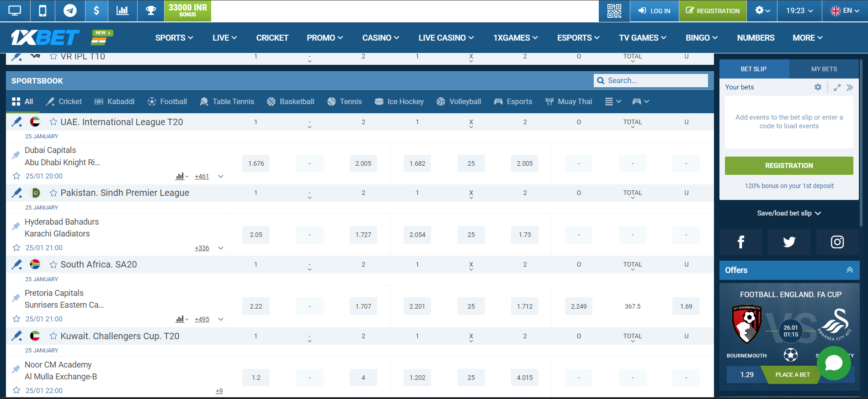Open bet slip settings gear
The height and width of the screenshot is (399, 868).
click(x=818, y=87)
